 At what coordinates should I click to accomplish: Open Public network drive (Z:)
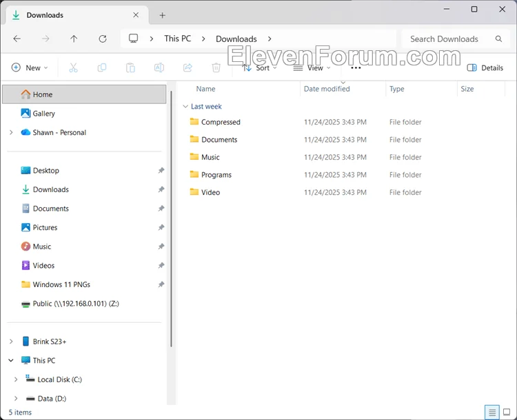[76, 304]
